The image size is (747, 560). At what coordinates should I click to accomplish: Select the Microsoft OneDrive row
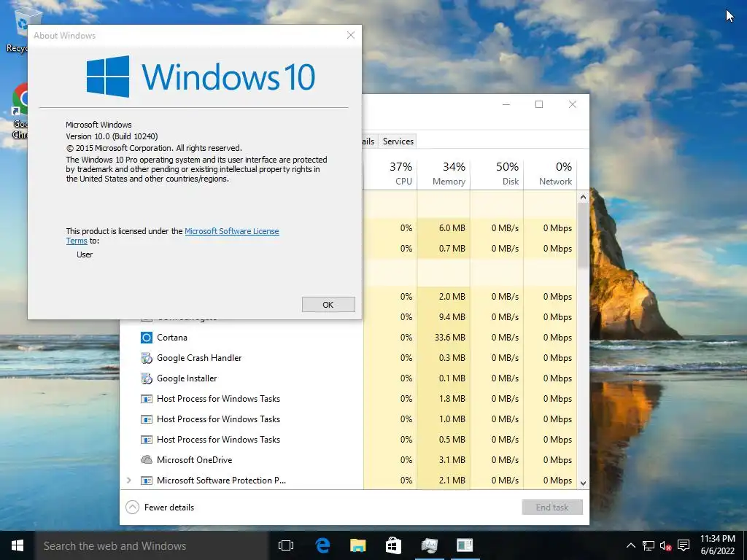pyautogui.click(x=348, y=460)
